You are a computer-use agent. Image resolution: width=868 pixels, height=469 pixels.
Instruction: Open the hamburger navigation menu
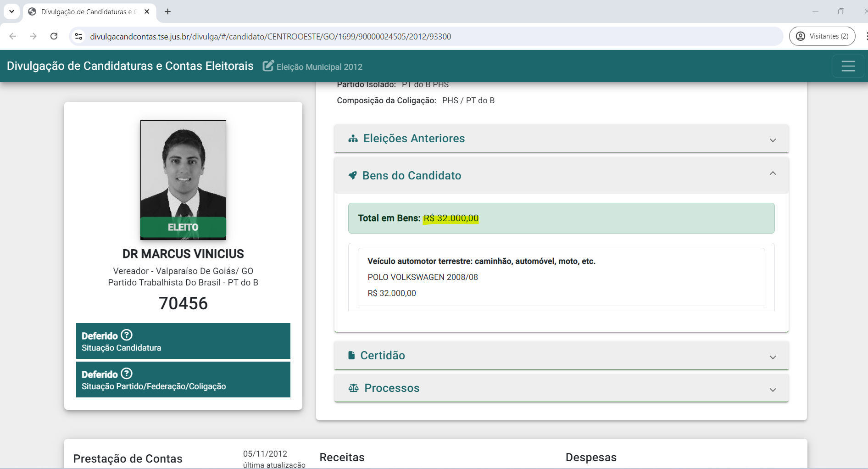(848, 66)
